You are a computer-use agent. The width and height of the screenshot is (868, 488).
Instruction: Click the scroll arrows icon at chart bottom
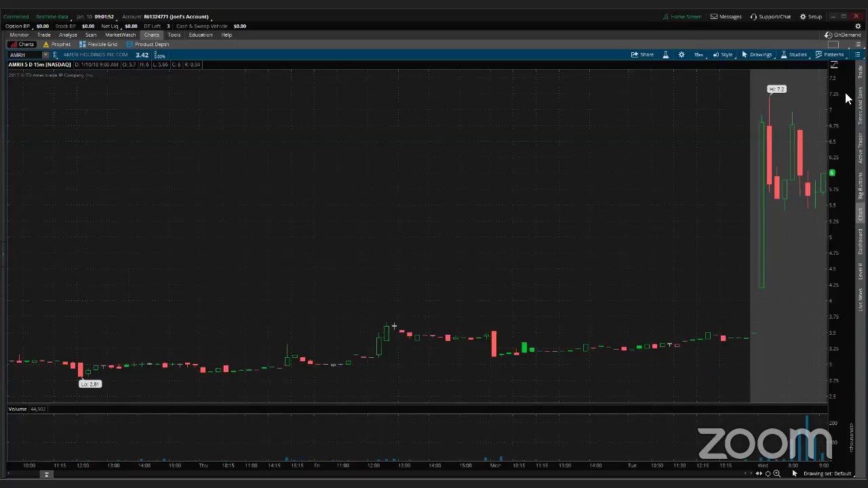pos(759,474)
